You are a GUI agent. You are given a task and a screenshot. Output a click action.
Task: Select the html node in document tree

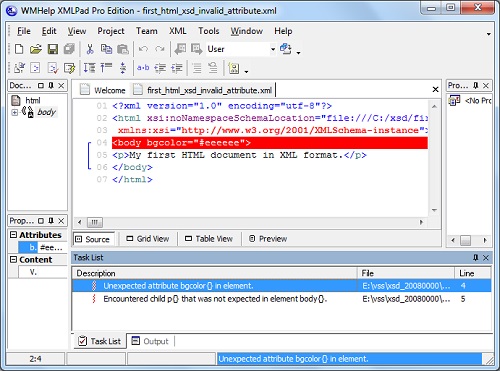[33, 100]
